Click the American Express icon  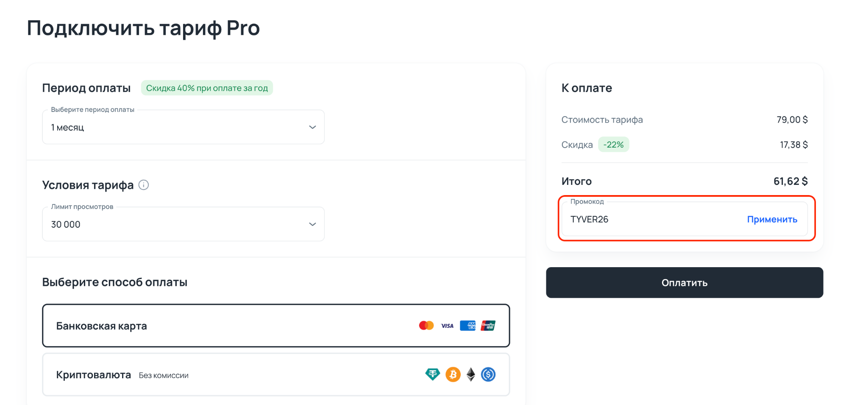(x=467, y=326)
